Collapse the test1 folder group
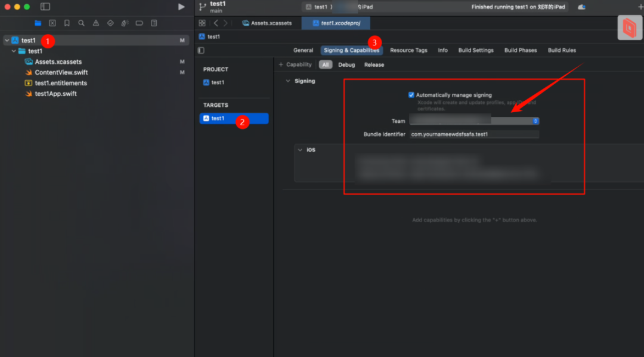The image size is (644, 357). (x=14, y=51)
